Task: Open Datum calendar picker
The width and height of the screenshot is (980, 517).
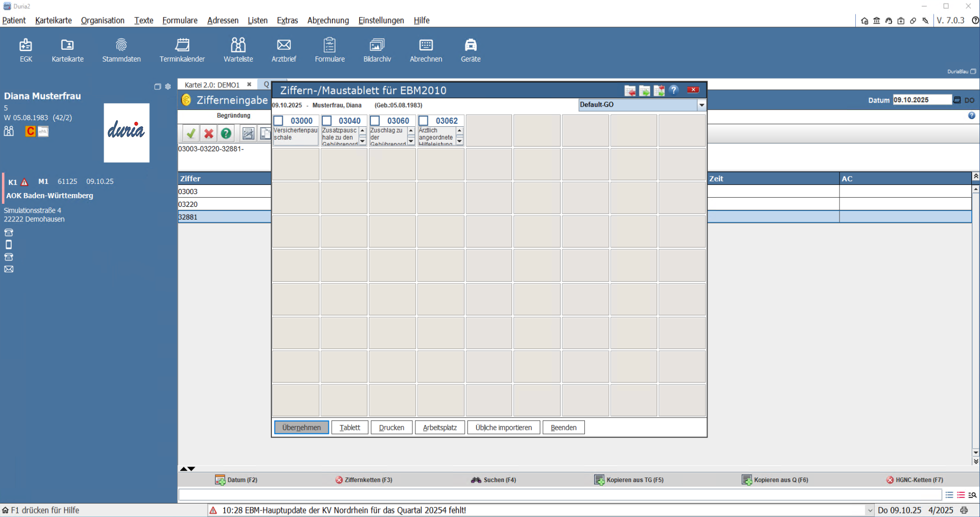Action: (x=957, y=100)
